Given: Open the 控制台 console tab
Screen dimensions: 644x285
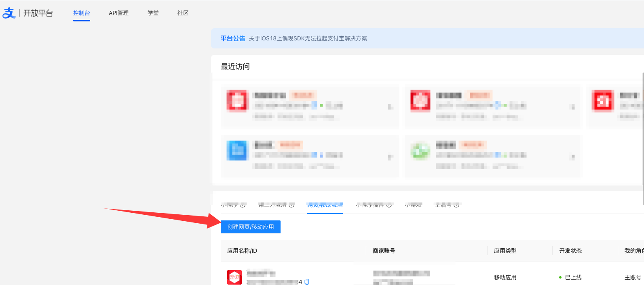Looking at the screenshot, I should click(82, 13).
